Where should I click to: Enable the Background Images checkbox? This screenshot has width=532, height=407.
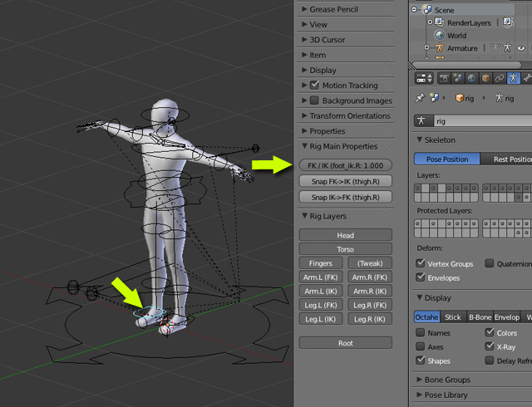314,101
